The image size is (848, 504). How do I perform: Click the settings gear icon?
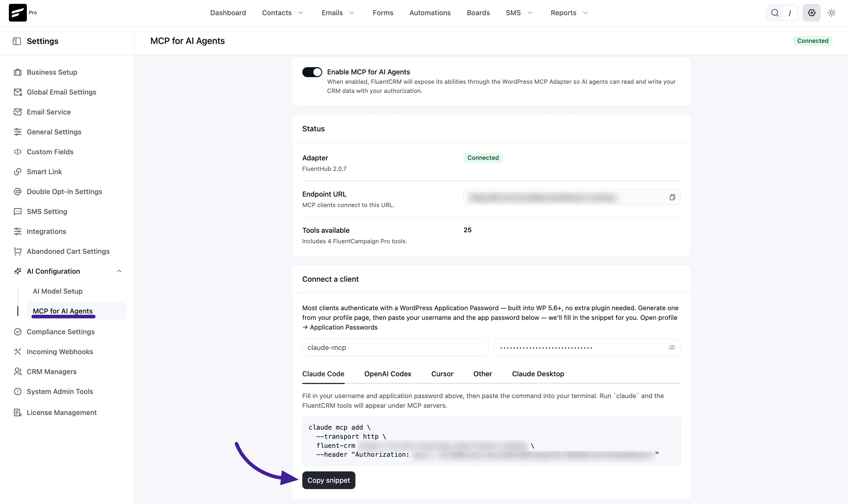pos(812,13)
